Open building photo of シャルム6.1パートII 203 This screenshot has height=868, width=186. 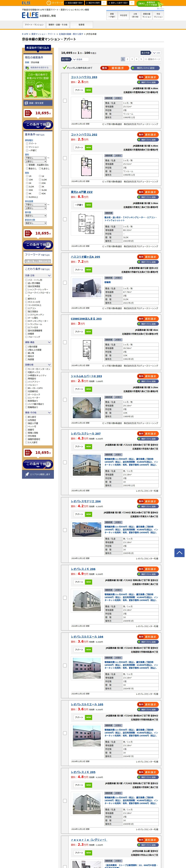click(87, 407)
